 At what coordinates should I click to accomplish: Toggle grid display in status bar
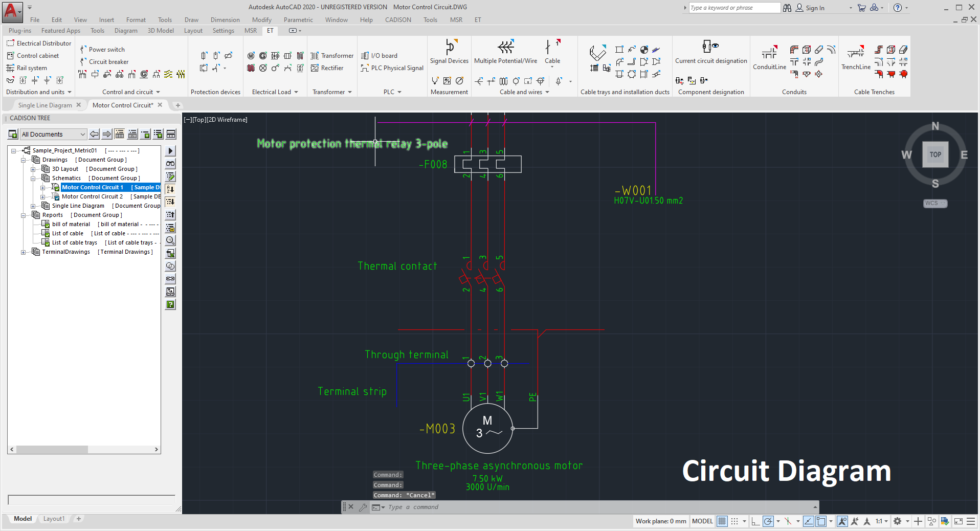(x=722, y=521)
